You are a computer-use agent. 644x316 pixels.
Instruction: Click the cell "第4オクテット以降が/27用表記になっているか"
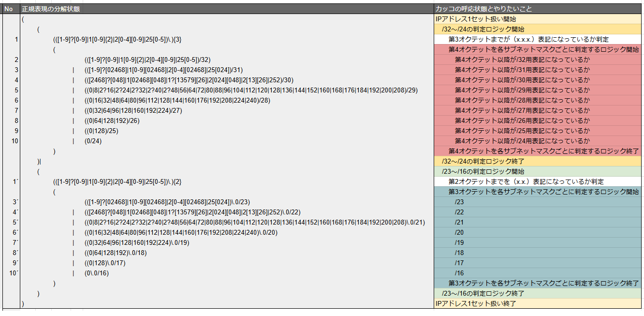(x=538, y=111)
